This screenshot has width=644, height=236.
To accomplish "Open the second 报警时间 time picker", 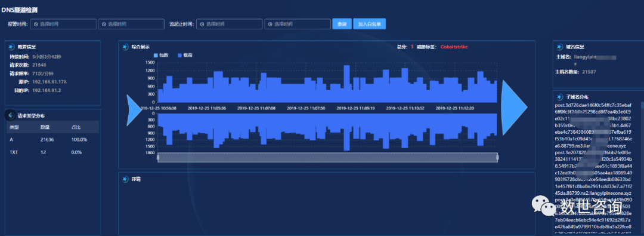I will pyautogui.click(x=131, y=24).
